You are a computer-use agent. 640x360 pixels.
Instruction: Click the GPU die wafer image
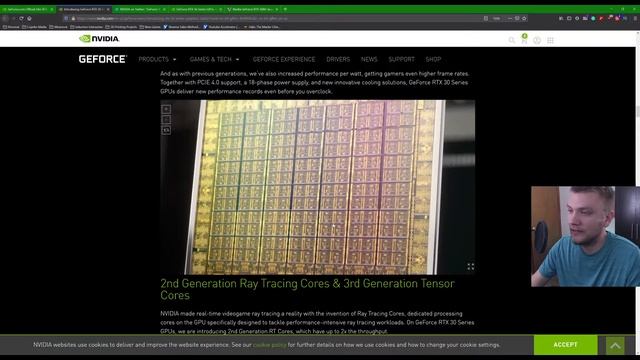click(318, 187)
